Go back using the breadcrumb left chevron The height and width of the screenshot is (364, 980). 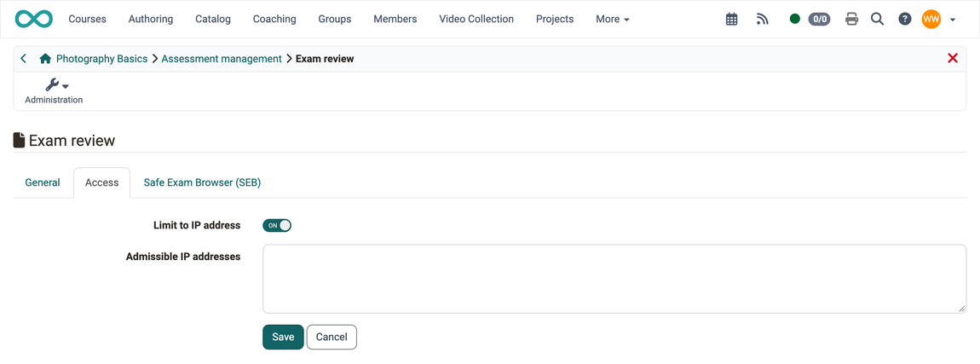point(24,59)
